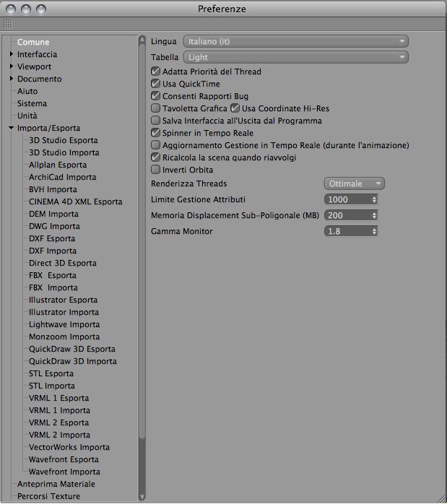Select Viewport in the category tree
Screen dimensions: 447x504
pyautogui.click(x=34, y=66)
